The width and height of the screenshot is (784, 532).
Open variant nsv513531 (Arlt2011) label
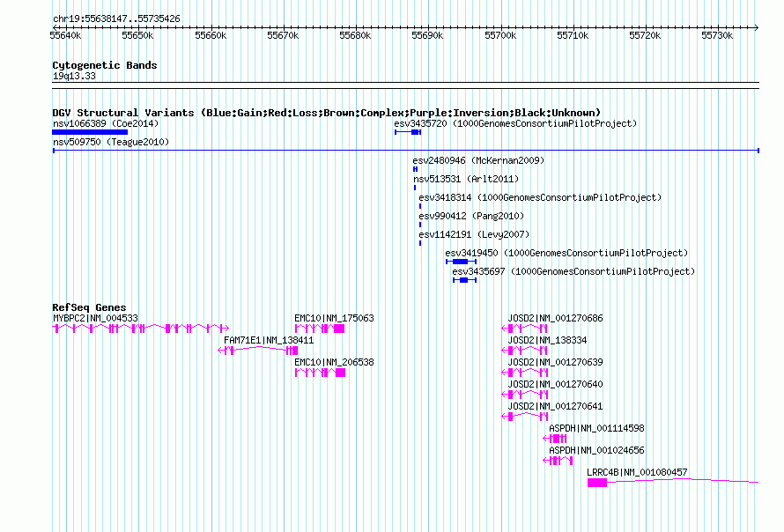tap(466, 179)
